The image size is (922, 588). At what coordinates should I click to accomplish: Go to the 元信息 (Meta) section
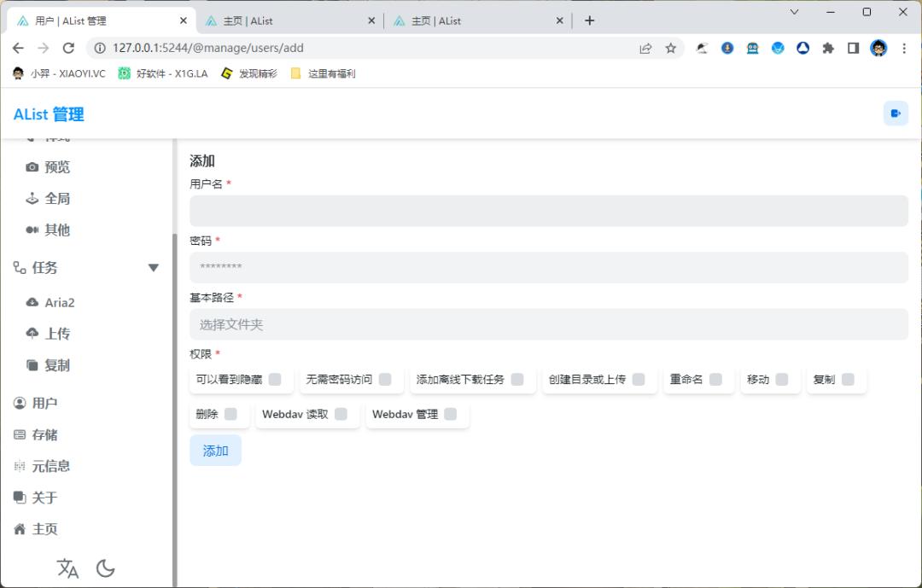(50, 466)
